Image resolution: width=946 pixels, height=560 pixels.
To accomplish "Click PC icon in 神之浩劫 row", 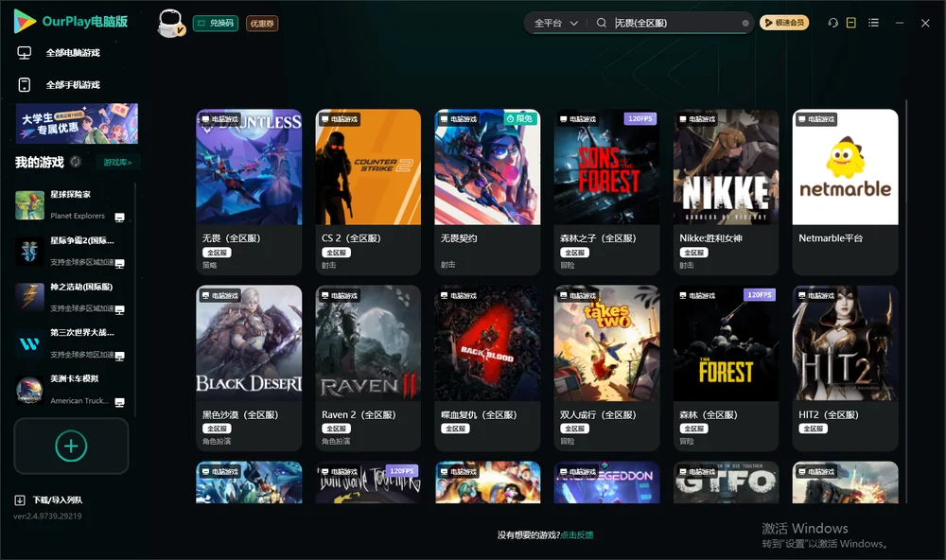I will [x=119, y=309].
